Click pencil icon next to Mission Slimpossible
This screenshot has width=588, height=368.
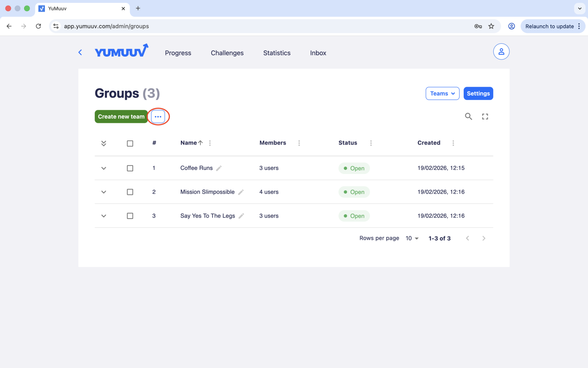pyautogui.click(x=241, y=192)
